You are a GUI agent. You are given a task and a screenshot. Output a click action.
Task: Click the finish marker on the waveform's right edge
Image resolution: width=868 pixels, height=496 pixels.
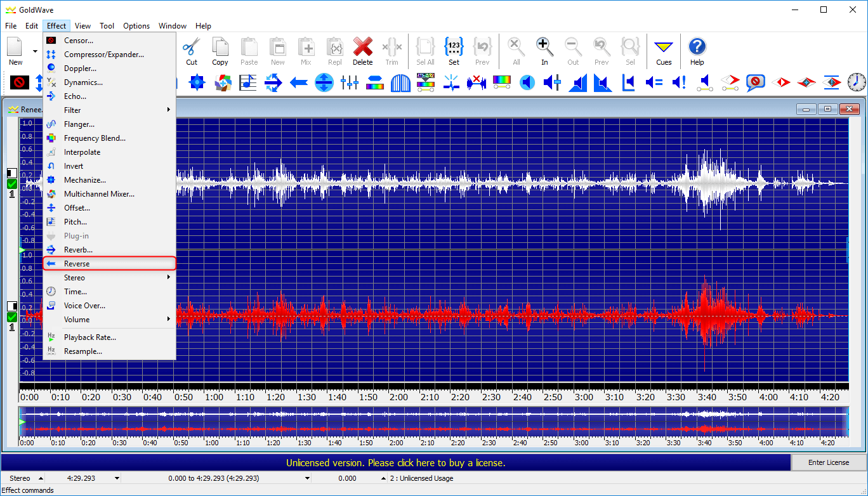pyautogui.click(x=848, y=250)
